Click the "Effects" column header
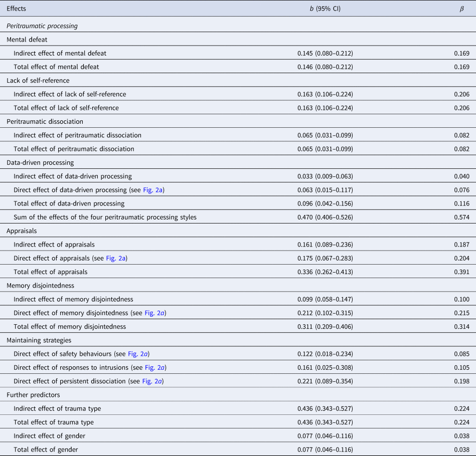 [17, 9]
